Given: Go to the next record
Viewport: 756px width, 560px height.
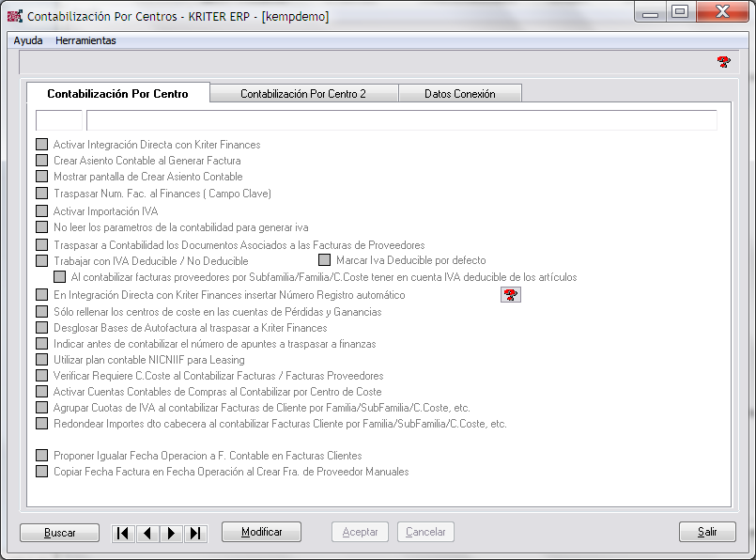Looking at the screenshot, I should 171,533.
